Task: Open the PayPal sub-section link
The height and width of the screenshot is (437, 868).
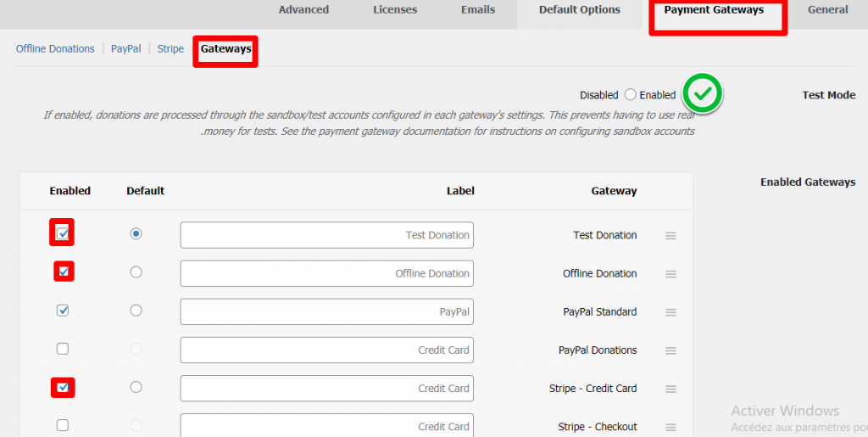Action: pyautogui.click(x=125, y=48)
